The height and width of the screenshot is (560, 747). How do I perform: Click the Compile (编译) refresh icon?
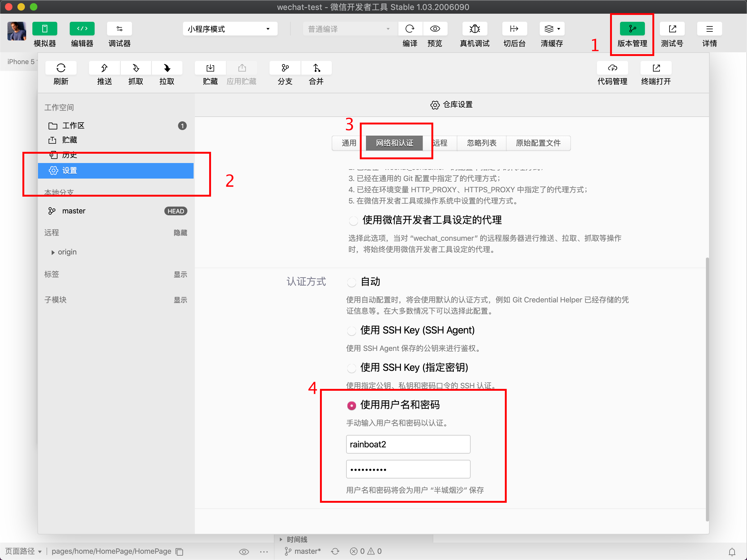(410, 29)
